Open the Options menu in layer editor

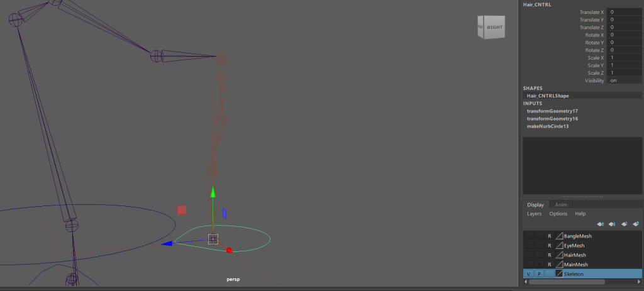click(558, 214)
